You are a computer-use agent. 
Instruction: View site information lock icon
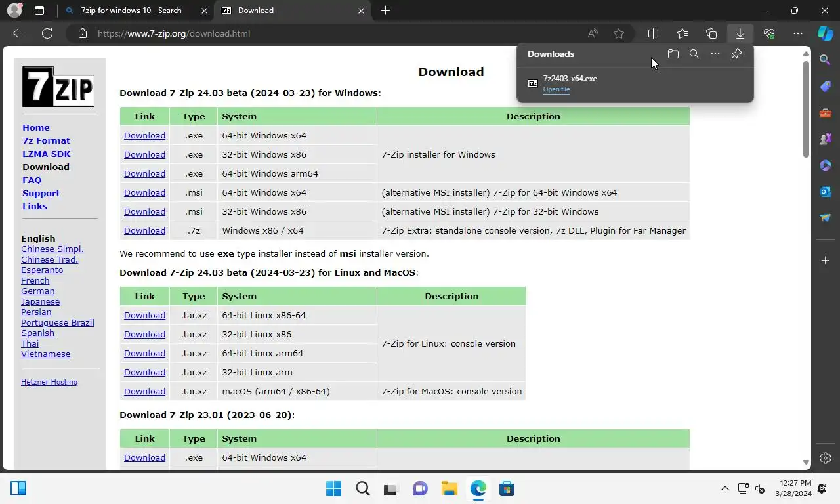[x=82, y=33]
